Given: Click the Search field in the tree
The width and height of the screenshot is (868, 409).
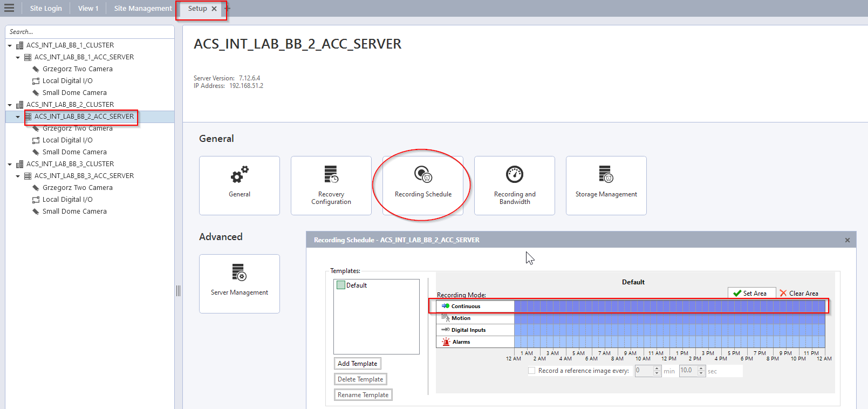Looking at the screenshot, I should tap(89, 32).
